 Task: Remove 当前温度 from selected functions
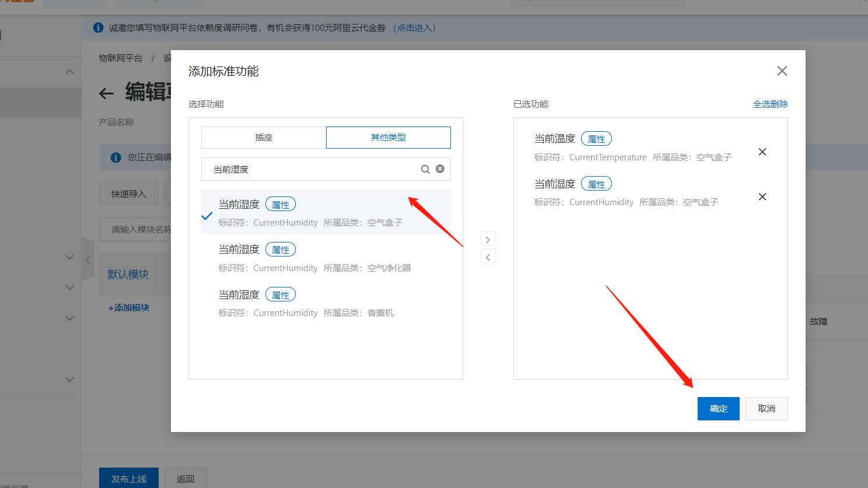point(762,152)
